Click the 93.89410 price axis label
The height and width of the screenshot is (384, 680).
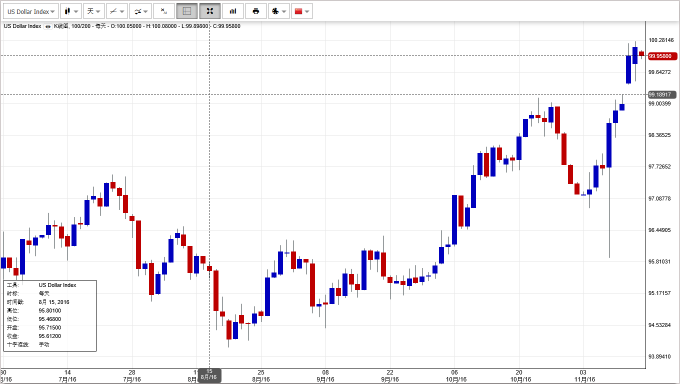tap(660, 356)
